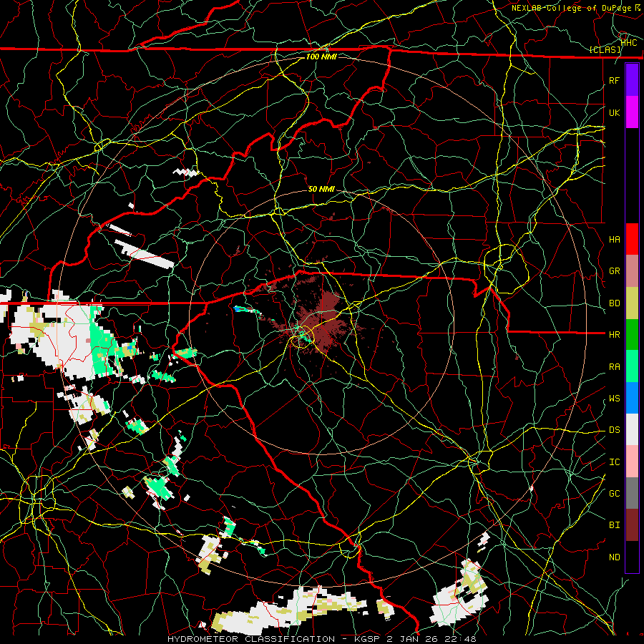Click the 50 NMI range ring label
The height and width of the screenshot is (644, 644).
pos(321,189)
